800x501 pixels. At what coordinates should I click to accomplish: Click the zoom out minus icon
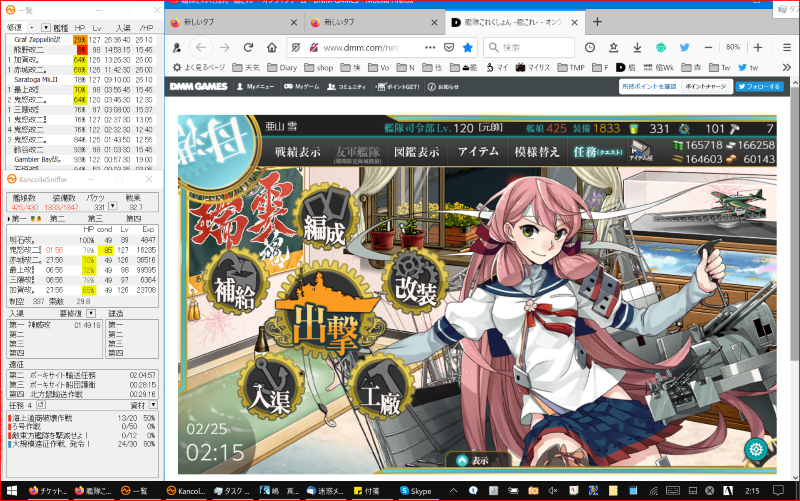[708, 47]
